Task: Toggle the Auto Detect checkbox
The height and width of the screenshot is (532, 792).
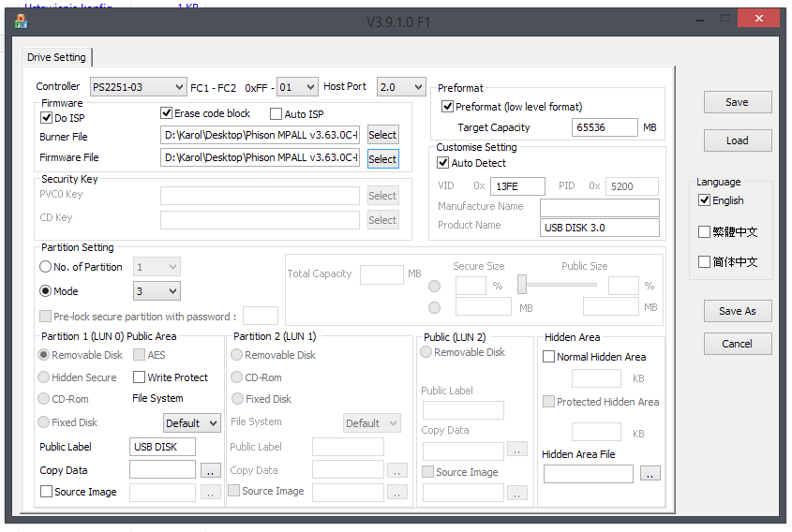Action: 443,163
